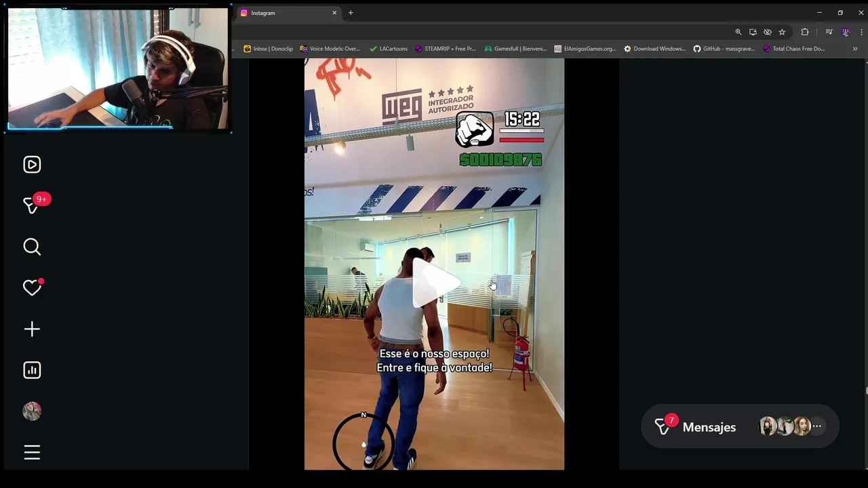The image size is (868, 488).
Task: Open the Chrome profile avatar
Action: point(845,32)
